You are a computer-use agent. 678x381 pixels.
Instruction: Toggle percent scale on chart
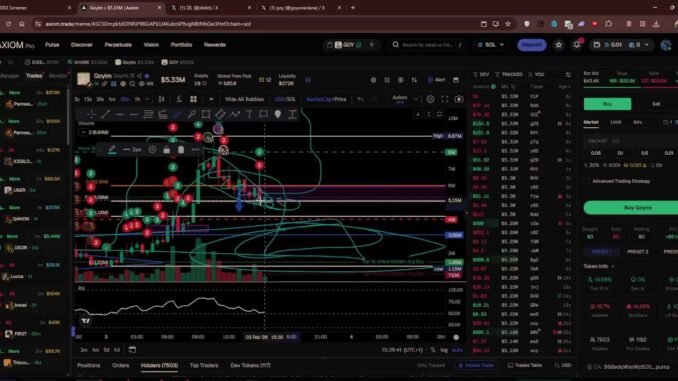433,350
